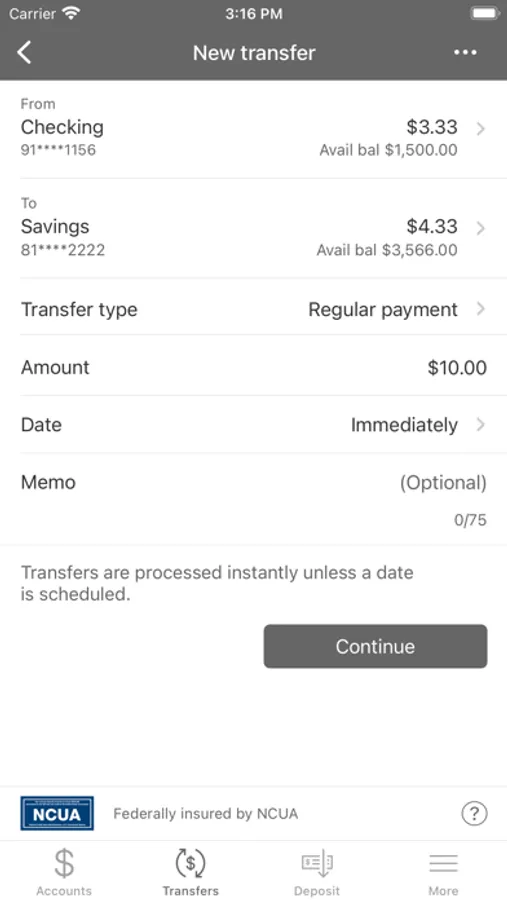This screenshot has height=900, width=507.
Task: Open the More hamburger menu icon
Action: [x=443, y=863]
